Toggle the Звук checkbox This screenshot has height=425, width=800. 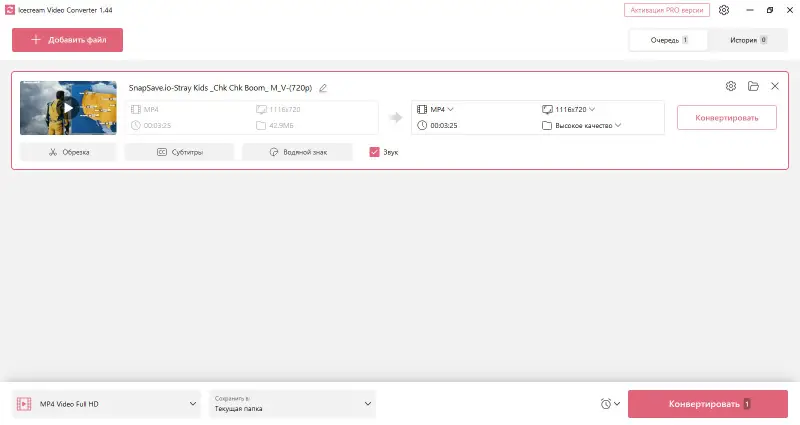coord(374,152)
